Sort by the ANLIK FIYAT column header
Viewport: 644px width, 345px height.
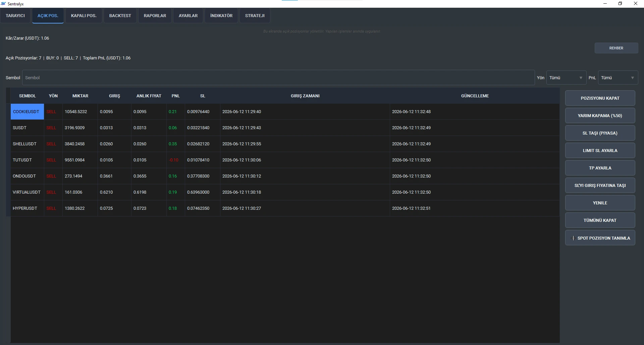tap(149, 96)
